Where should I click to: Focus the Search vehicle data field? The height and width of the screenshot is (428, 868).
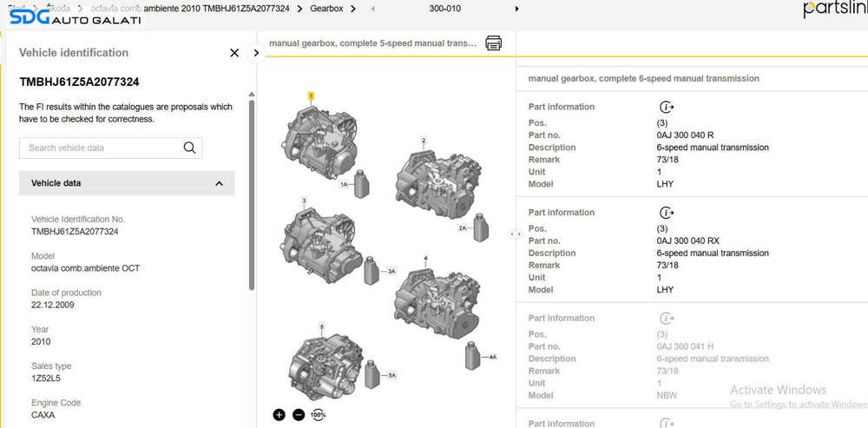[x=111, y=148]
